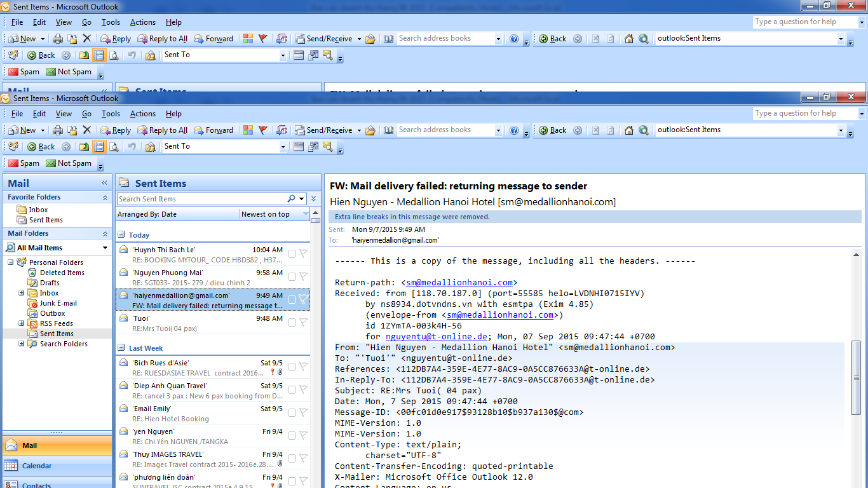The image size is (868, 488).
Task: Open Search address books dropdown in front window
Action: pyautogui.click(x=498, y=130)
